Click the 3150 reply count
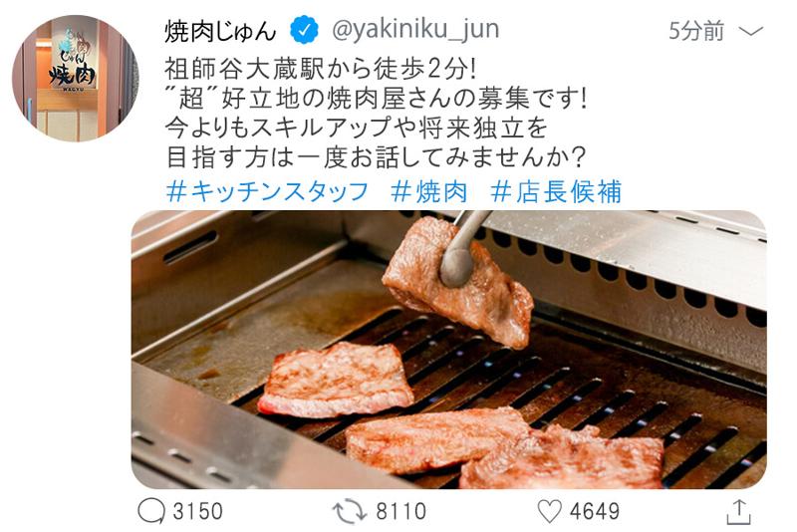Screen dimensions: 797x532 [197, 511]
